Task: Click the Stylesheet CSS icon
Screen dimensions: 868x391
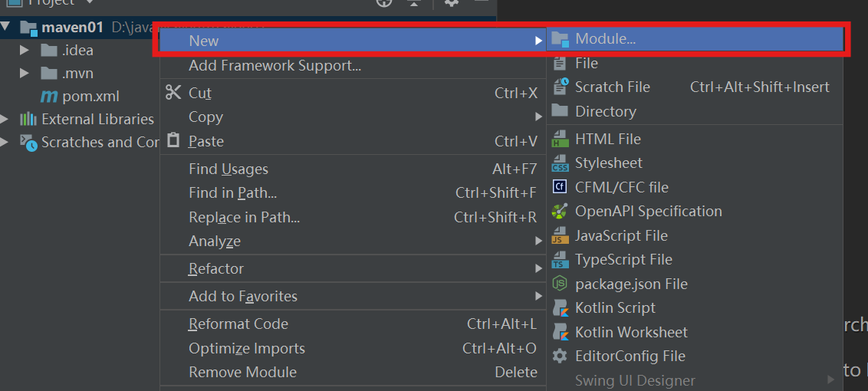Action: [561, 163]
